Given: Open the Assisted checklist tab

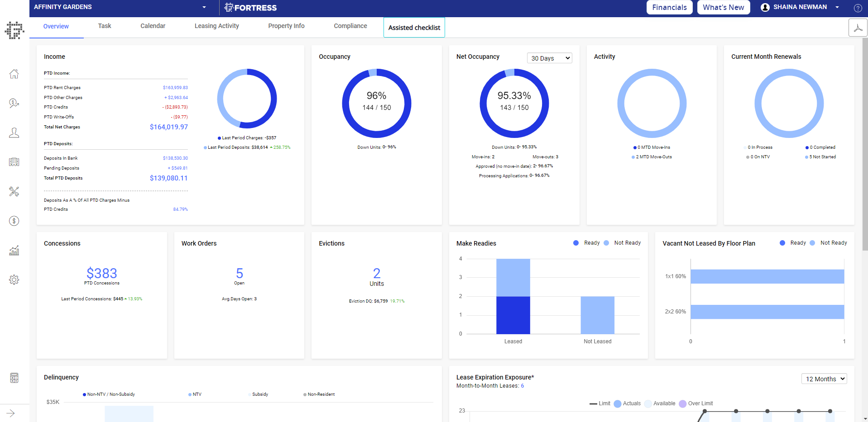Looking at the screenshot, I should 414,28.
